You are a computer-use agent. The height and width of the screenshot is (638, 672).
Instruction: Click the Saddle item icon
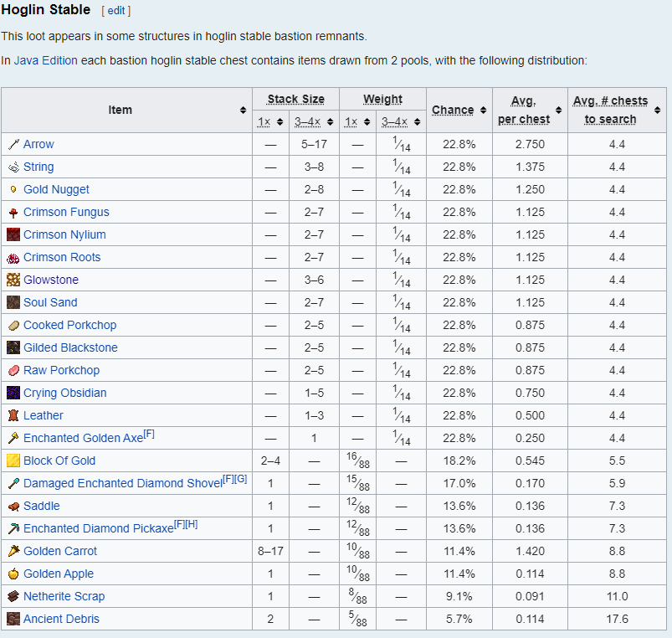click(x=13, y=507)
